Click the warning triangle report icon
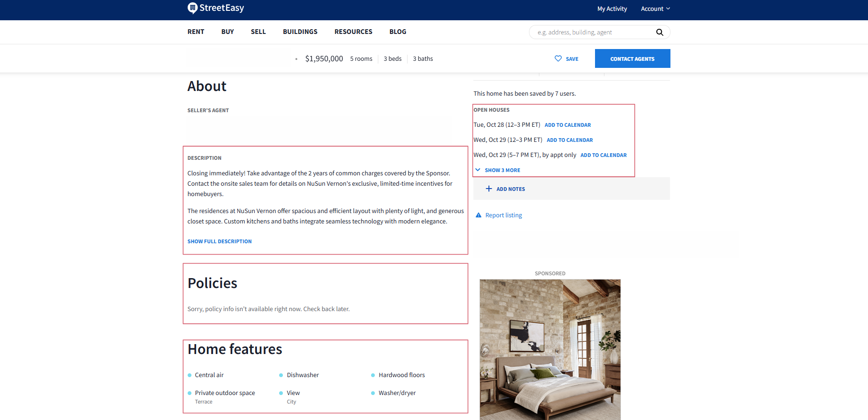The width and height of the screenshot is (868, 420). pyautogui.click(x=479, y=215)
